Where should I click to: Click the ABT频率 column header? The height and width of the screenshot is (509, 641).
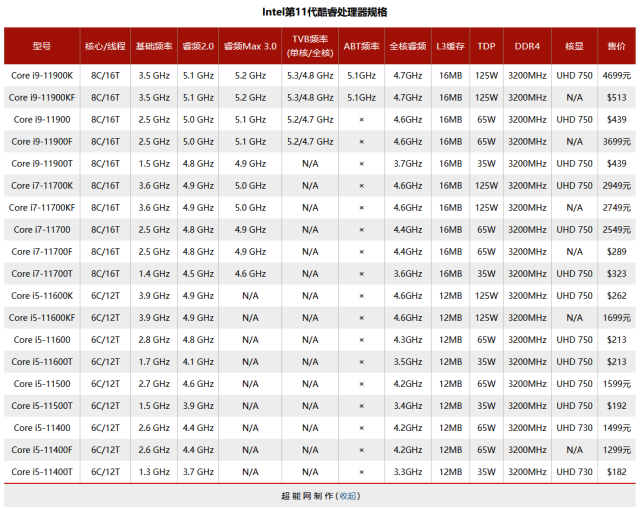(x=361, y=46)
